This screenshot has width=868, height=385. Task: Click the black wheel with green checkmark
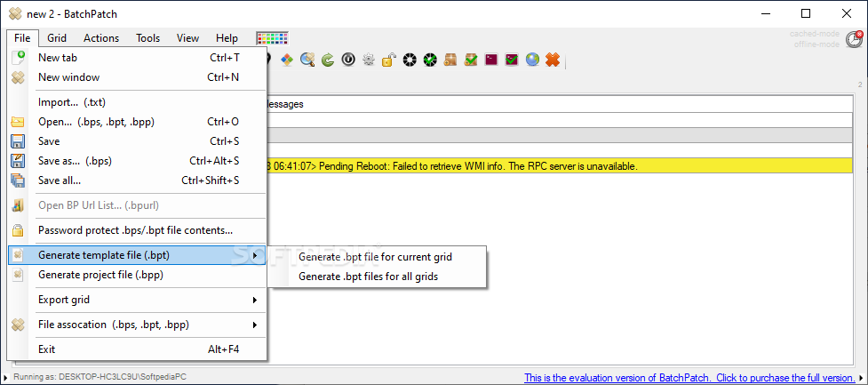pyautogui.click(x=430, y=60)
